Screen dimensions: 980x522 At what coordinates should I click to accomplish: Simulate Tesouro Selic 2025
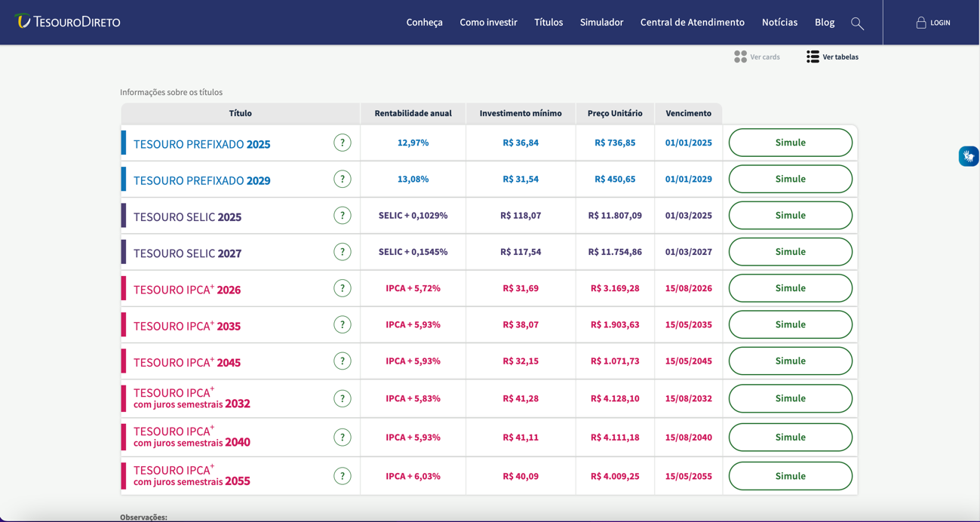[791, 215]
